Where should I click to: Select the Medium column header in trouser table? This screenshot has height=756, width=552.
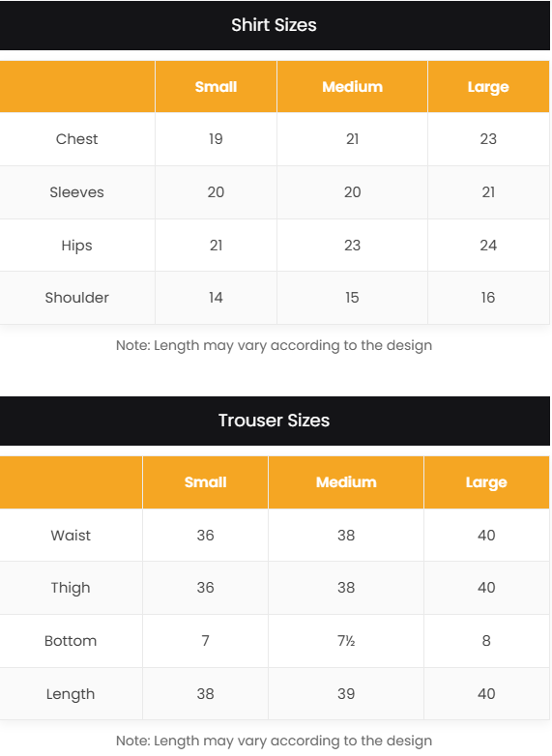pyautogui.click(x=346, y=482)
